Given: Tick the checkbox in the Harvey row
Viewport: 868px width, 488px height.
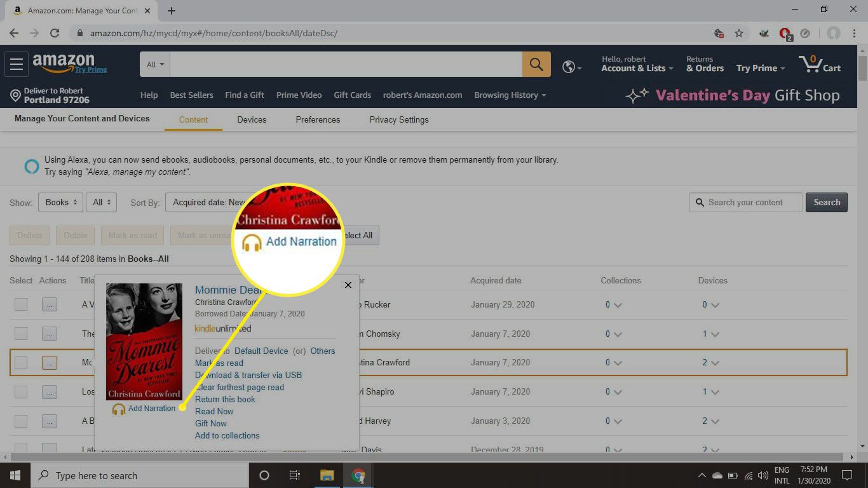Looking at the screenshot, I should click(x=21, y=421).
